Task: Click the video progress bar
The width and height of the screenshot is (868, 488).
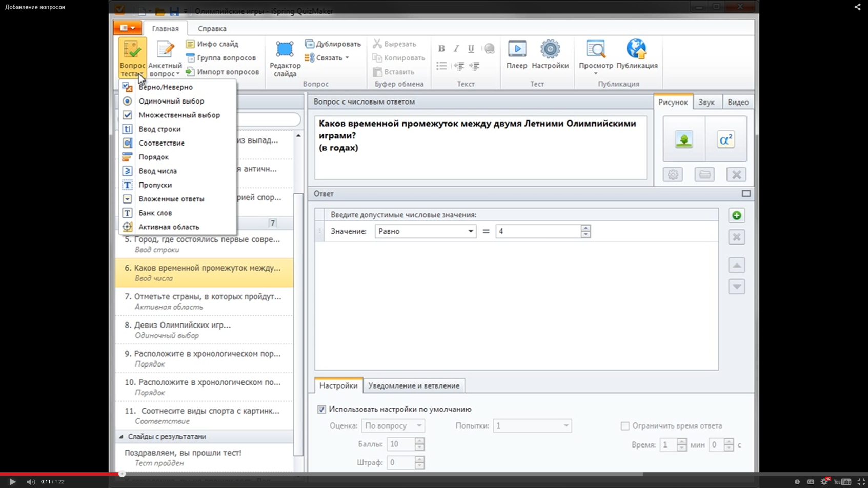Action: pyautogui.click(x=434, y=474)
